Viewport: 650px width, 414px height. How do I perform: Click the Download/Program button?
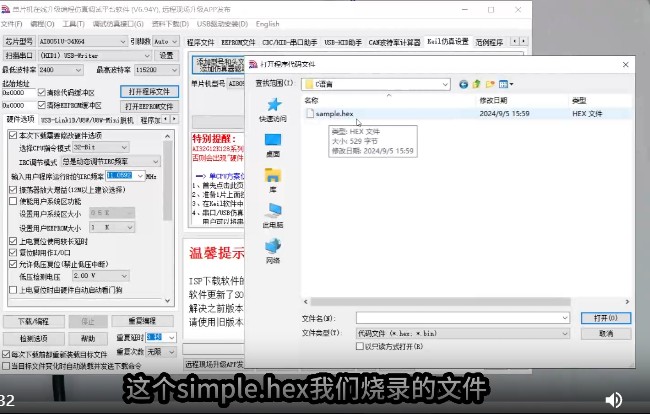(x=34, y=321)
